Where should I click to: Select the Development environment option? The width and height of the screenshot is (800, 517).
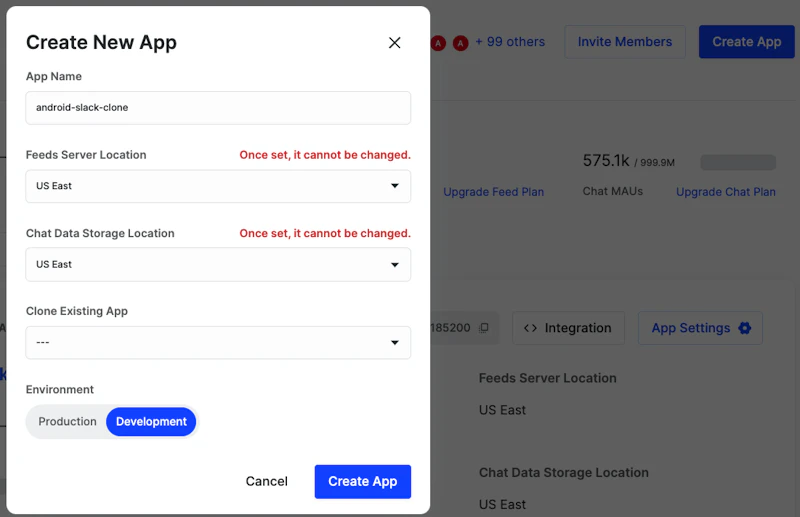click(151, 422)
